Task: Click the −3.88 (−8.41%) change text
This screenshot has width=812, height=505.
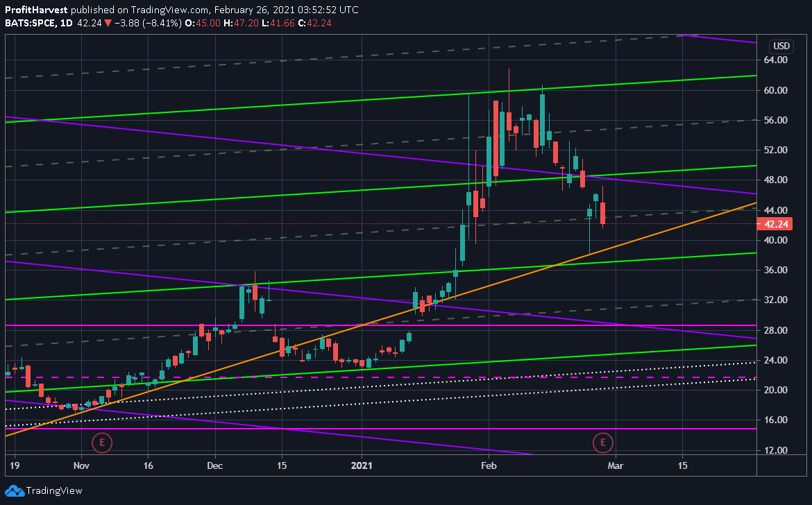Action: pos(148,23)
